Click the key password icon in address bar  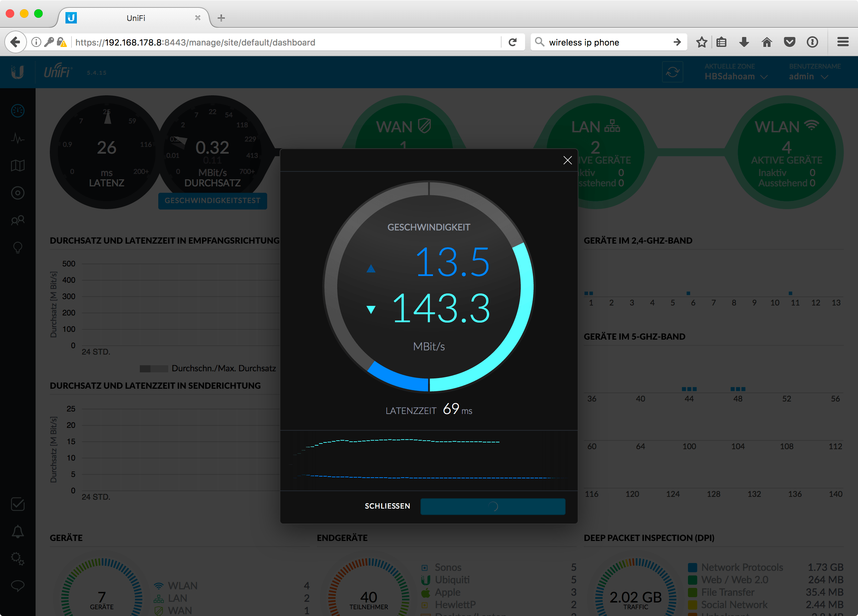pos(49,42)
